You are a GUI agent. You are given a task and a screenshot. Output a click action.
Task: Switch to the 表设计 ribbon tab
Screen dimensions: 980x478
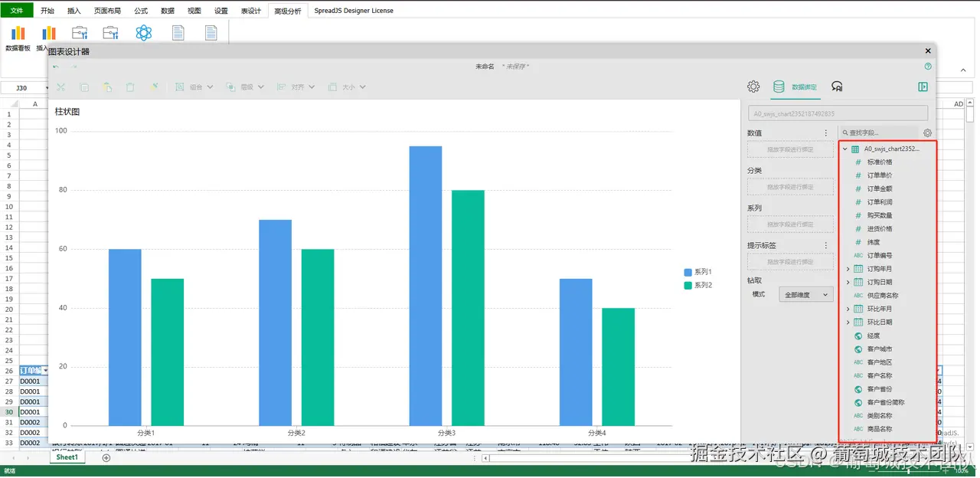pos(250,11)
